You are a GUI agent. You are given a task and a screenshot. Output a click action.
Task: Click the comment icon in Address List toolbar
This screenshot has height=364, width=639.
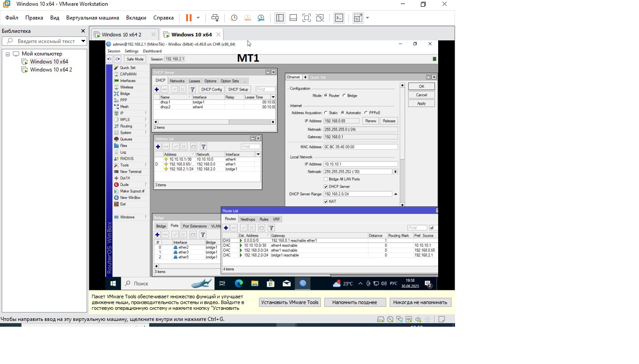tap(193, 146)
